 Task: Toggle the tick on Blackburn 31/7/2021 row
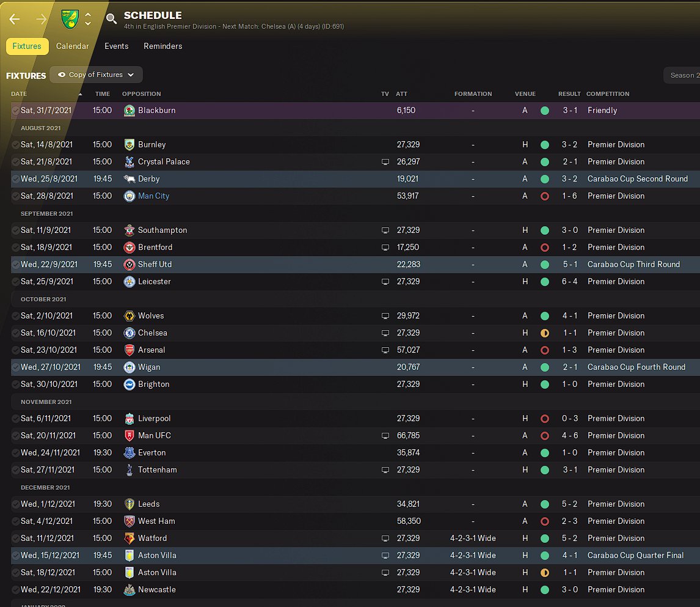(15, 110)
